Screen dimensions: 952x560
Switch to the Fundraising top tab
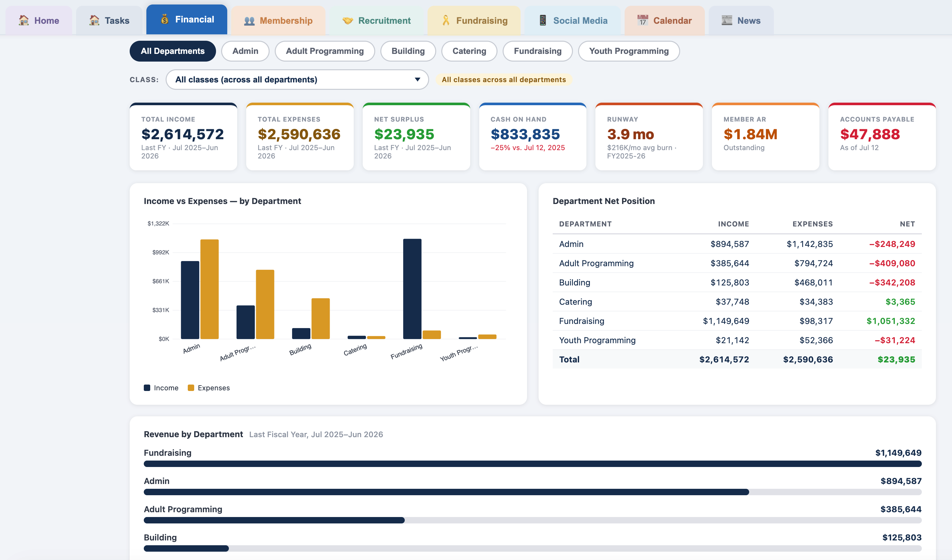pyautogui.click(x=474, y=21)
